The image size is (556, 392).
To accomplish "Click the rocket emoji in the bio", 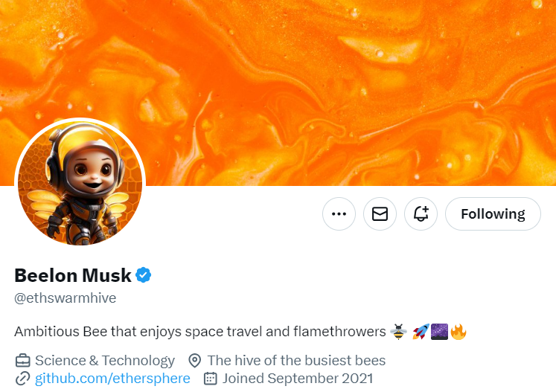I will pyautogui.click(x=420, y=331).
